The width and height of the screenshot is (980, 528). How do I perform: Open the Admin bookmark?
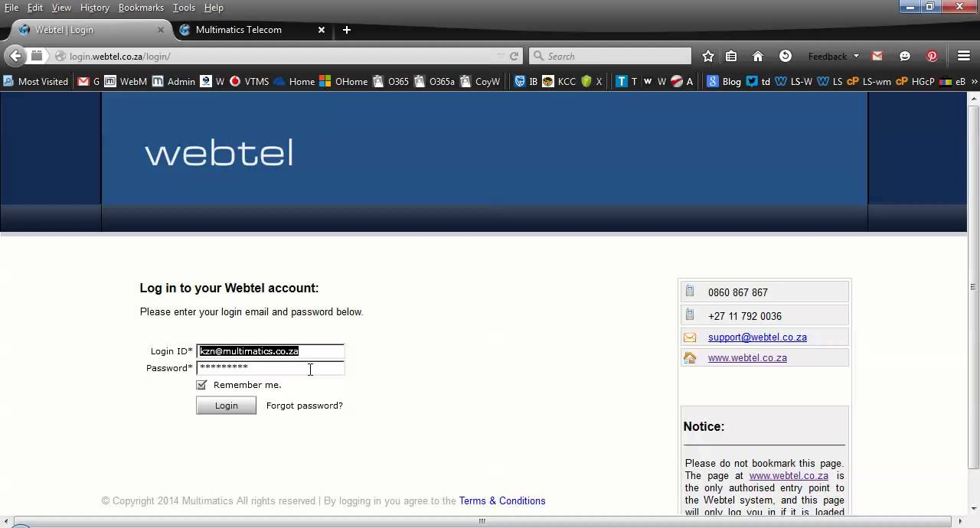[174, 81]
